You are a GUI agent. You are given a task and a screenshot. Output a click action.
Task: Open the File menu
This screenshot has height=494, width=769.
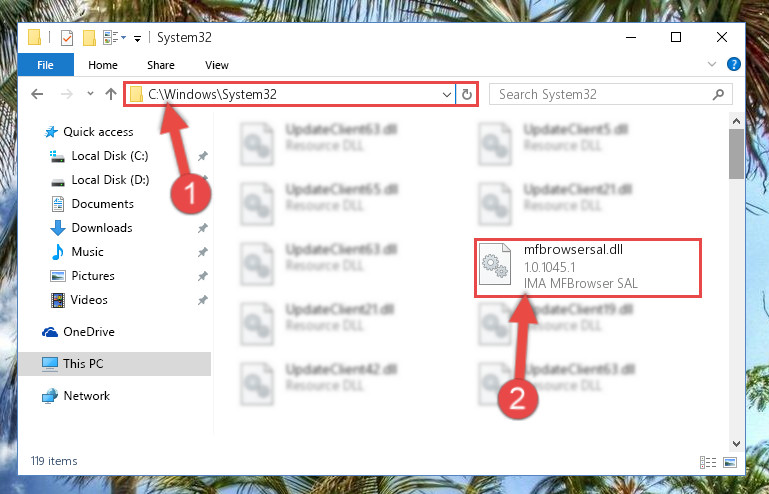(x=46, y=65)
